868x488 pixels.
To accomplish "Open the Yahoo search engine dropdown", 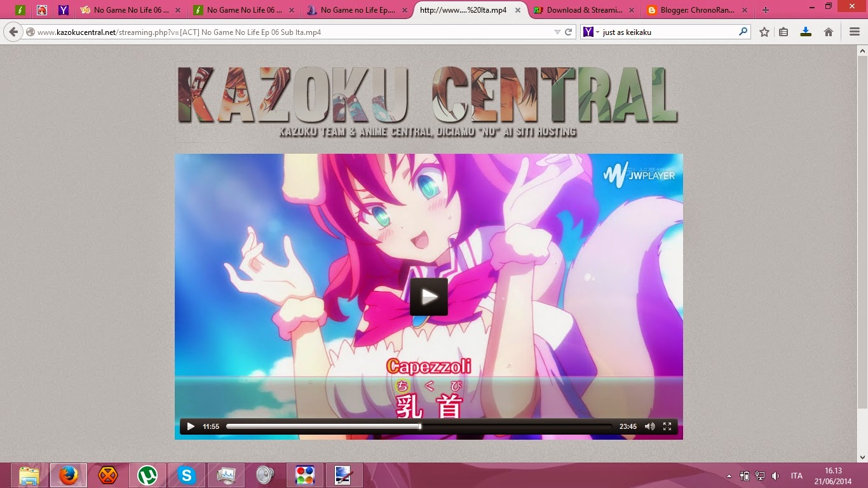I will [x=591, y=32].
